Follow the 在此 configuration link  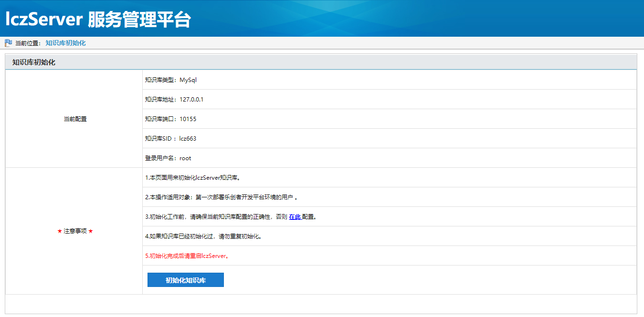click(x=295, y=217)
